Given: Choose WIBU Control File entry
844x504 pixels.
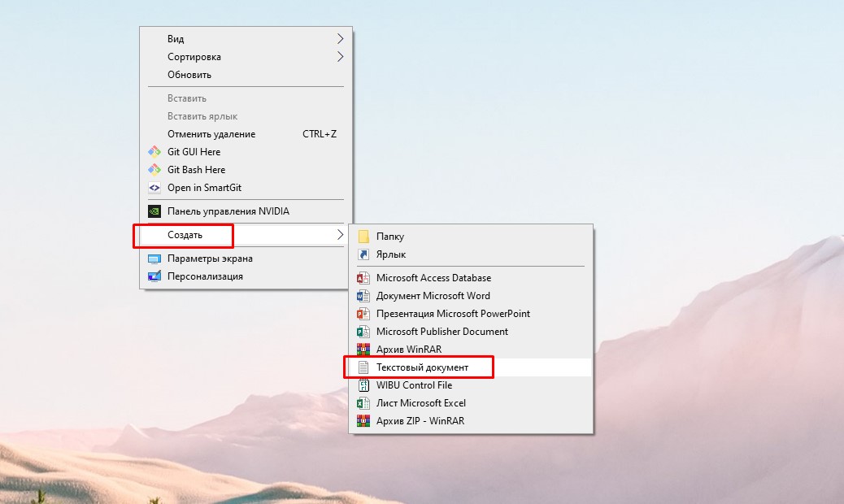Looking at the screenshot, I should 414,385.
